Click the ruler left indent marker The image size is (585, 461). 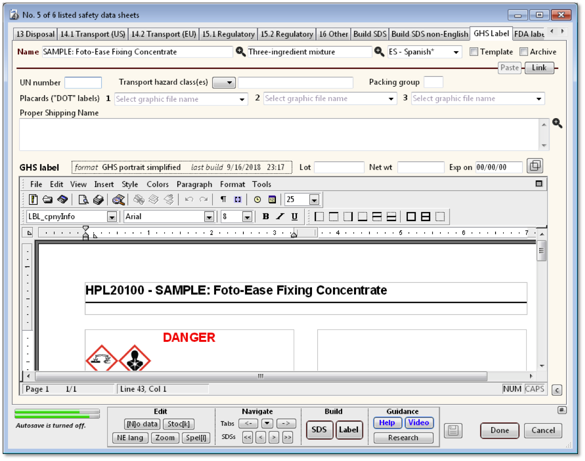click(x=85, y=236)
